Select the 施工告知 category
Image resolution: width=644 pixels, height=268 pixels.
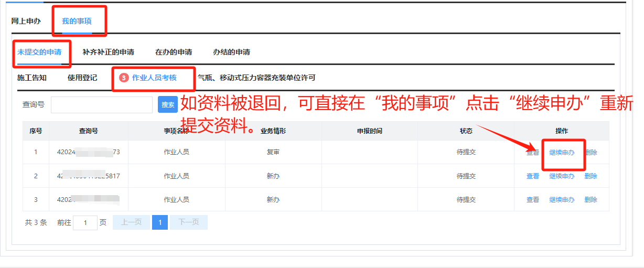(32, 78)
